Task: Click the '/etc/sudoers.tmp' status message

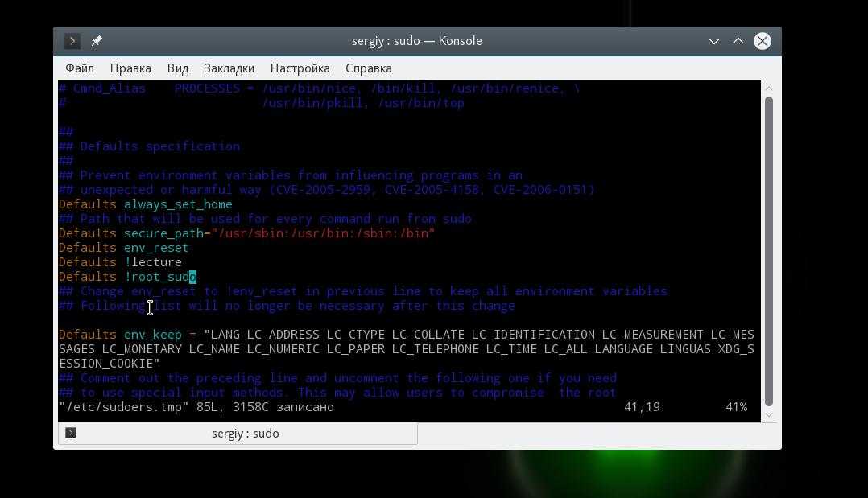Action: tap(196, 407)
